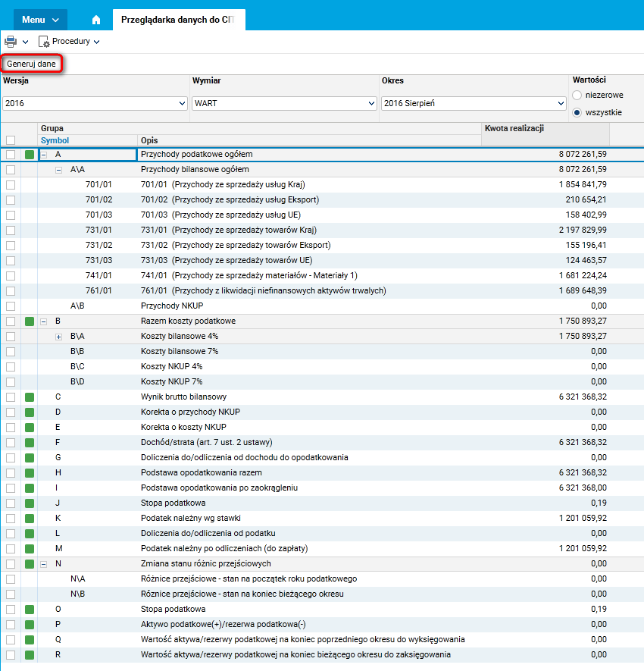644x671 pixels.
Task: Click the green marker of row A
Action: pyautogui.click(x=30, y=155)
